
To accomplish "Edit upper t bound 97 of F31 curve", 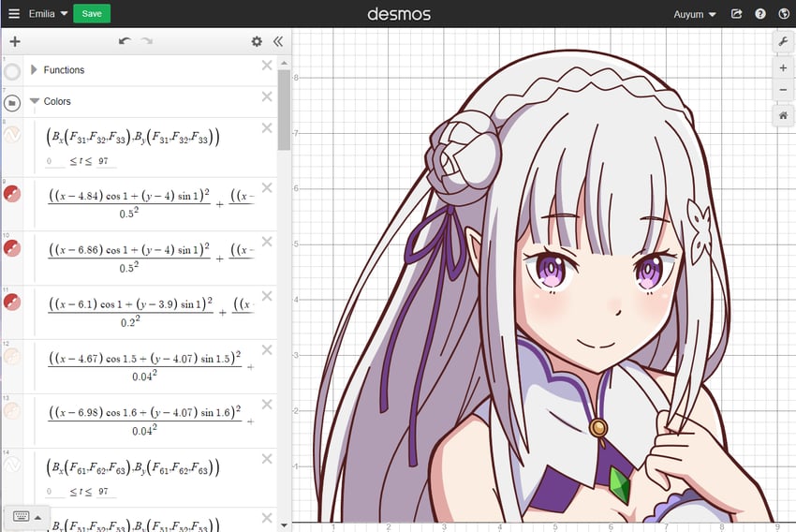I will coord(106,161).
